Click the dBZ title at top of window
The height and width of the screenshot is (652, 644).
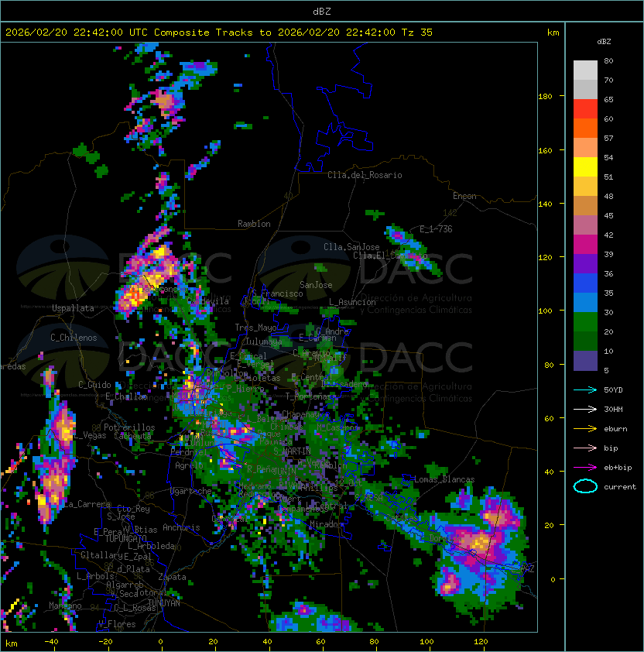click(x=322, y=11)
